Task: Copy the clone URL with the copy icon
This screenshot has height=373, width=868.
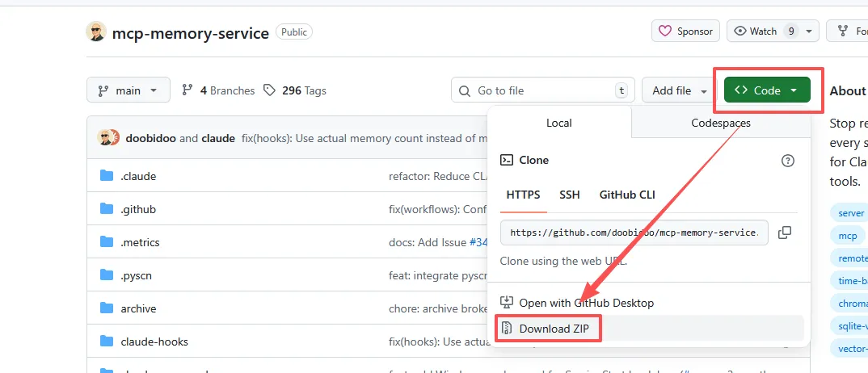Action: [785, 233]
